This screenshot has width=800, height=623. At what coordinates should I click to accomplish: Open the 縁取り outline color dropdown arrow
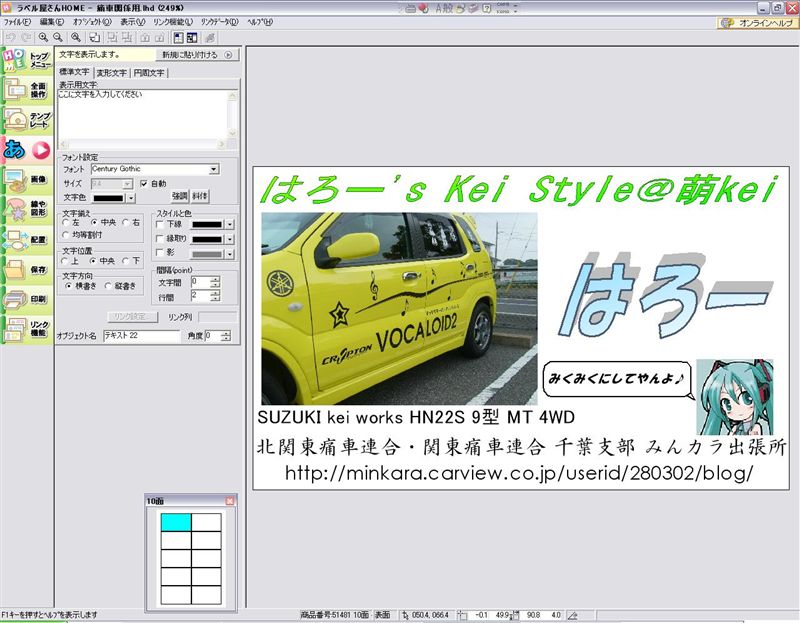point(230,239)
